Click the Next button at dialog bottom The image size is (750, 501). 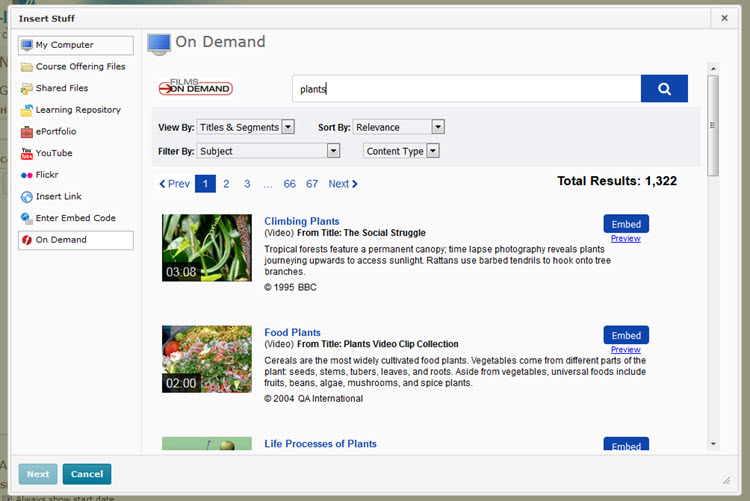[x=38, y=474]
